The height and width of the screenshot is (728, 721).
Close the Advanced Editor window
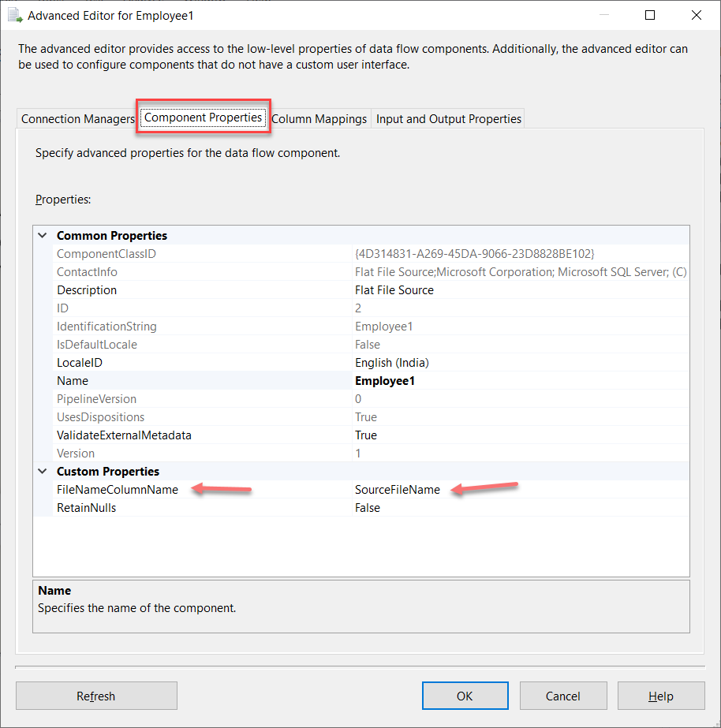(x=696, y=15)
